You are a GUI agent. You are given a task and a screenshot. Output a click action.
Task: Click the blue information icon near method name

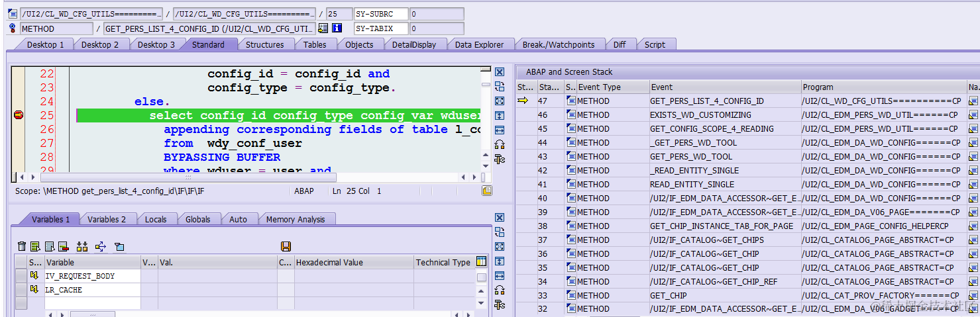pyautogui.click(x=337, y=28)
